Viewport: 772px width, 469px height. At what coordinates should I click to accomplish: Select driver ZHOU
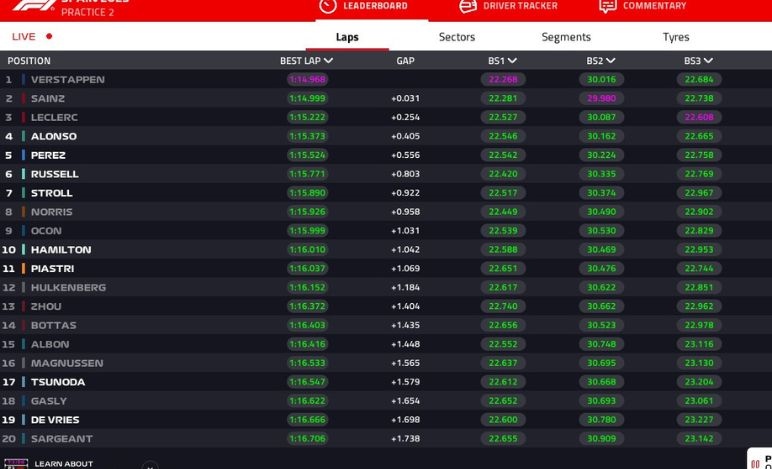[46, 306]
